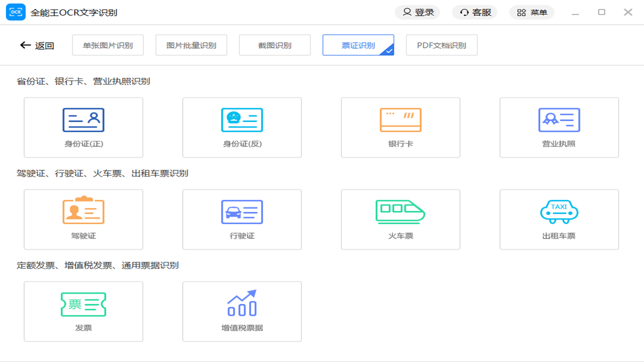Open the 菜单 menu
Viewport: 644px width, 362px height.
click(x=532, y=12)
